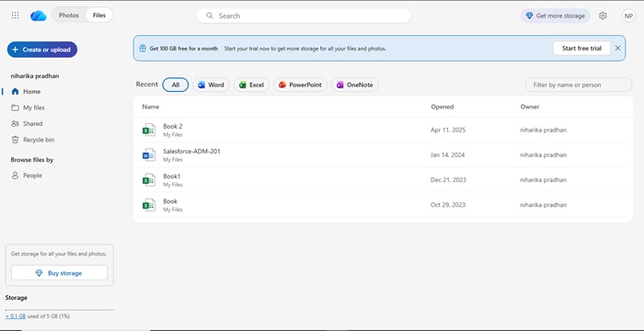Image resolution: width=644 pixels, height=331 pixels.
Task: Click the Word icon beside Salesforce-ADM-201
Action: tap(149, 154)
